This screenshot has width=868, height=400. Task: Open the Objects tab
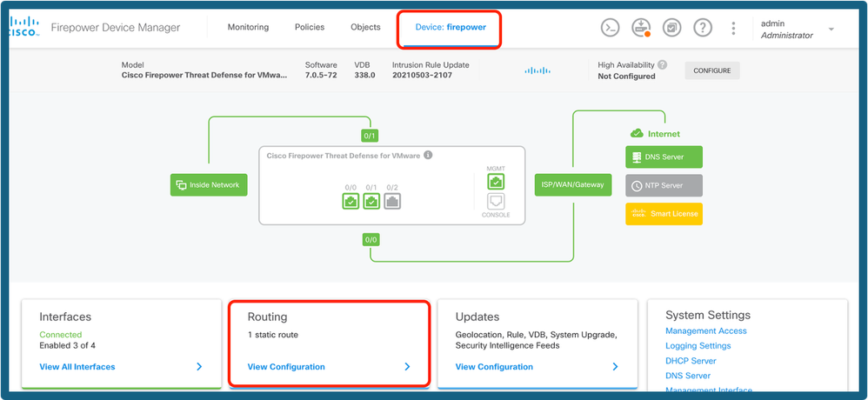[x=365, y=27]
